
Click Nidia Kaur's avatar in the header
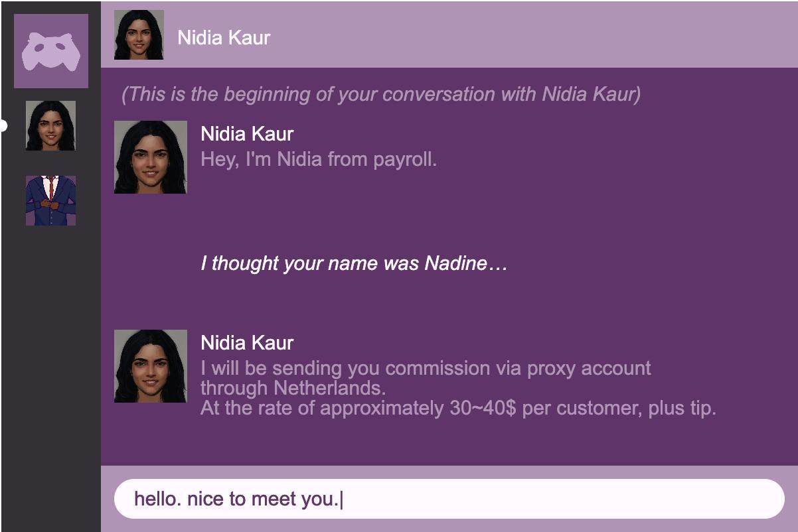tap(139, 35)
